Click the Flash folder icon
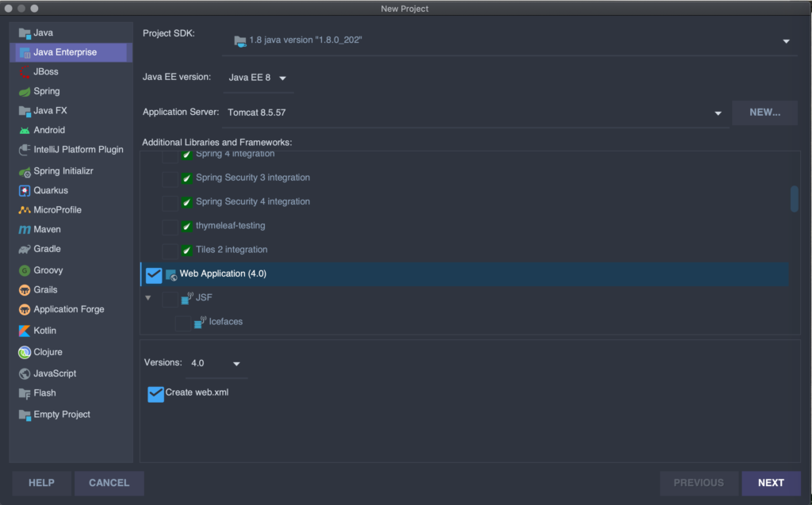Viewport: 812px width, 505px height. point(25,394)
